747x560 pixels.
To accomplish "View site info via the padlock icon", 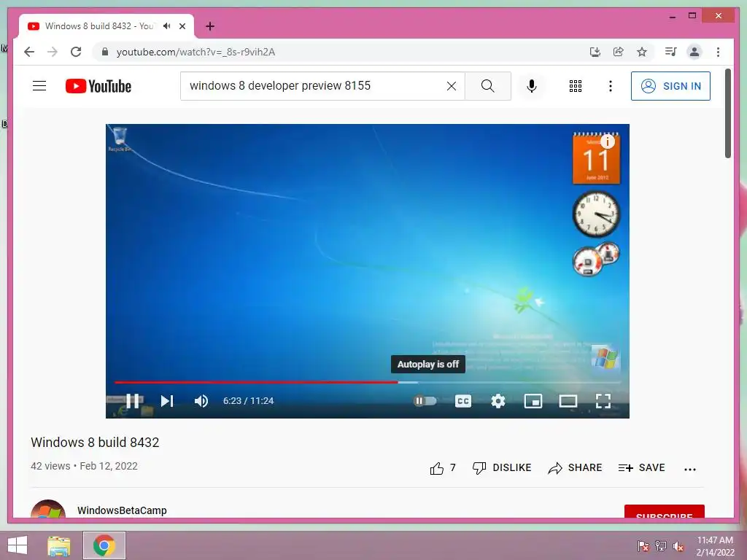I will [x=105, y=52].
